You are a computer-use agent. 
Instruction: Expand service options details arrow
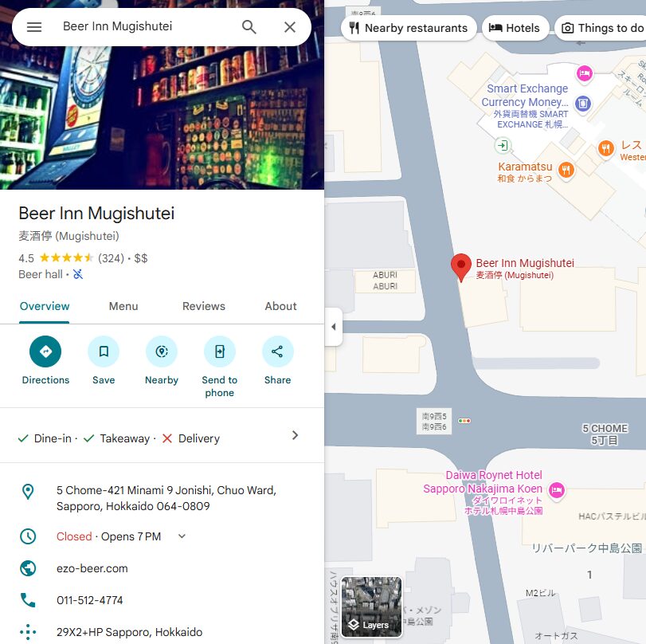point(295,435)
